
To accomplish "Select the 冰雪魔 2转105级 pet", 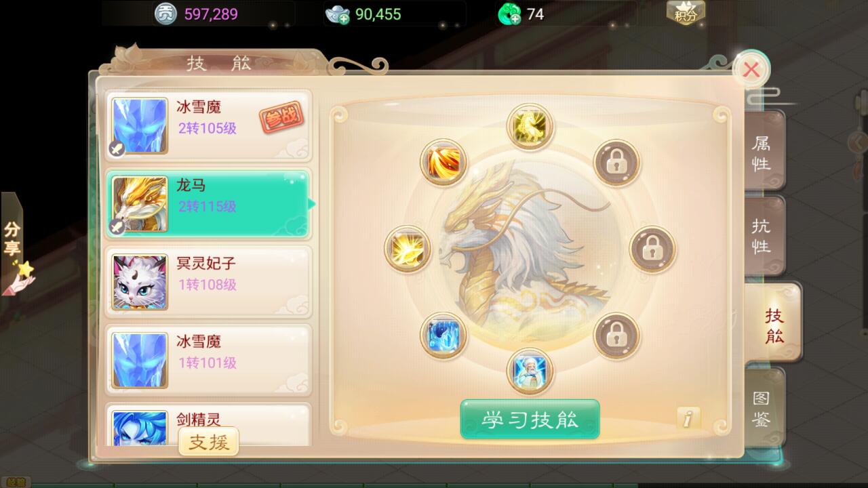I will (x=208, y=127).
